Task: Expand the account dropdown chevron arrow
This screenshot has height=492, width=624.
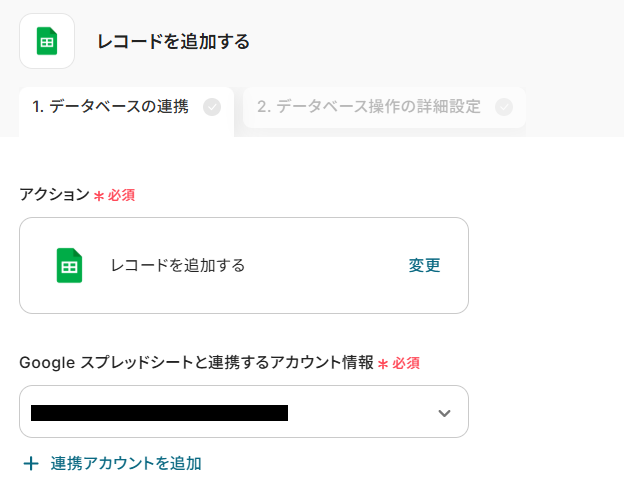Action: click(445, 413)
